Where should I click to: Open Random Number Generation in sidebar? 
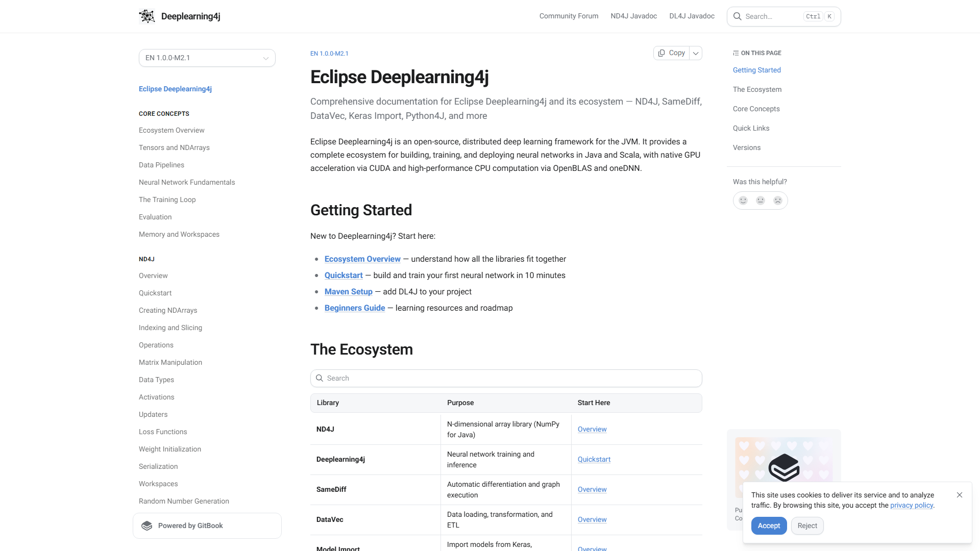click(x=184, y=502)
